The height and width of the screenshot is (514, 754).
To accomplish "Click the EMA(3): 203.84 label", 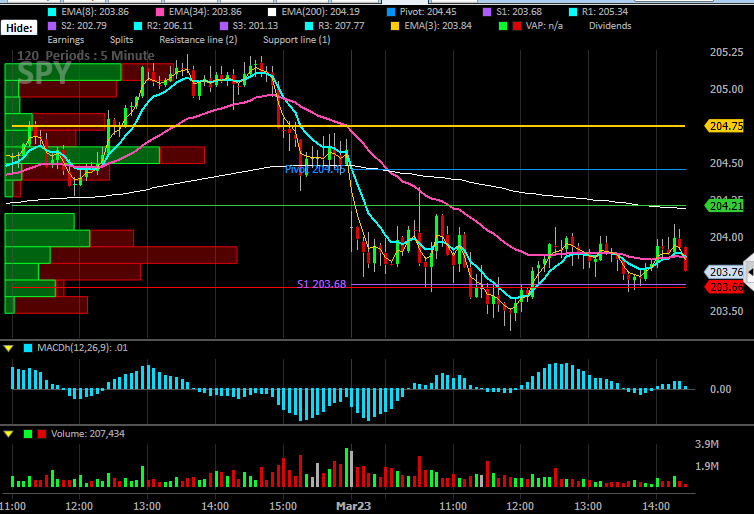I will (x=438, y=26).
